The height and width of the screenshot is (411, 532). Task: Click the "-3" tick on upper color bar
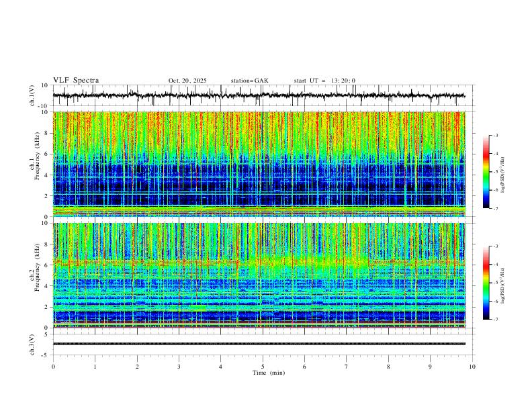tap(496, 135)
